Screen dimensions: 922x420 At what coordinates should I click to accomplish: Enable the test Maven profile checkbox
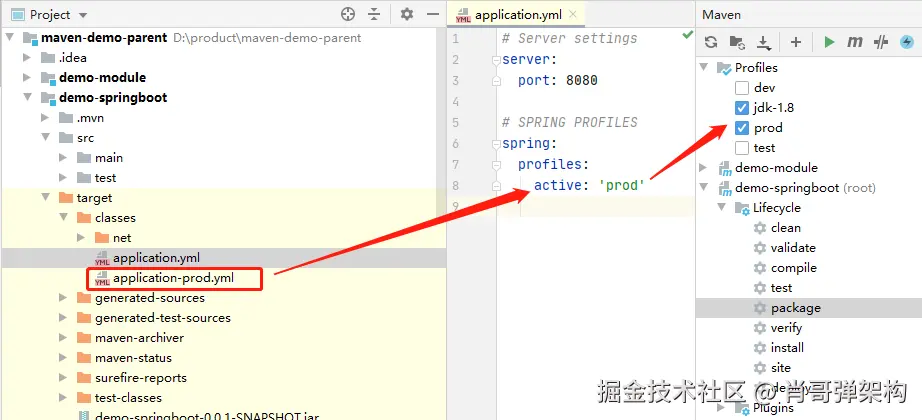point(741,148)
